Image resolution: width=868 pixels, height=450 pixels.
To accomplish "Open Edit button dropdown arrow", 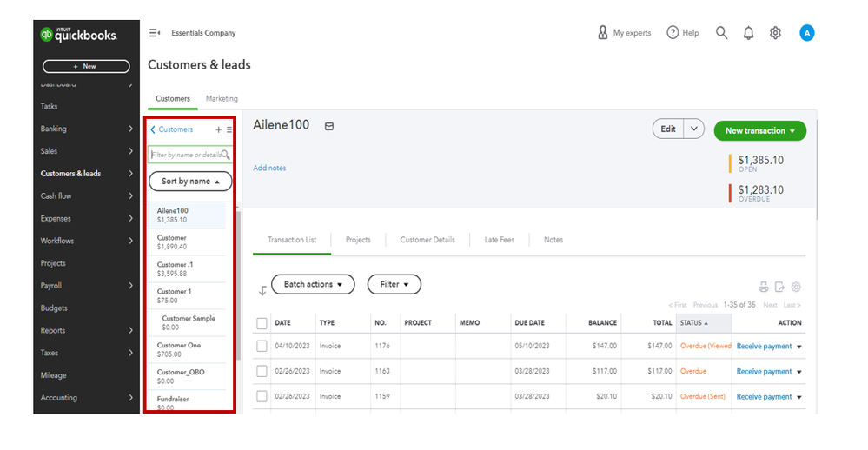I will [693, 129].
